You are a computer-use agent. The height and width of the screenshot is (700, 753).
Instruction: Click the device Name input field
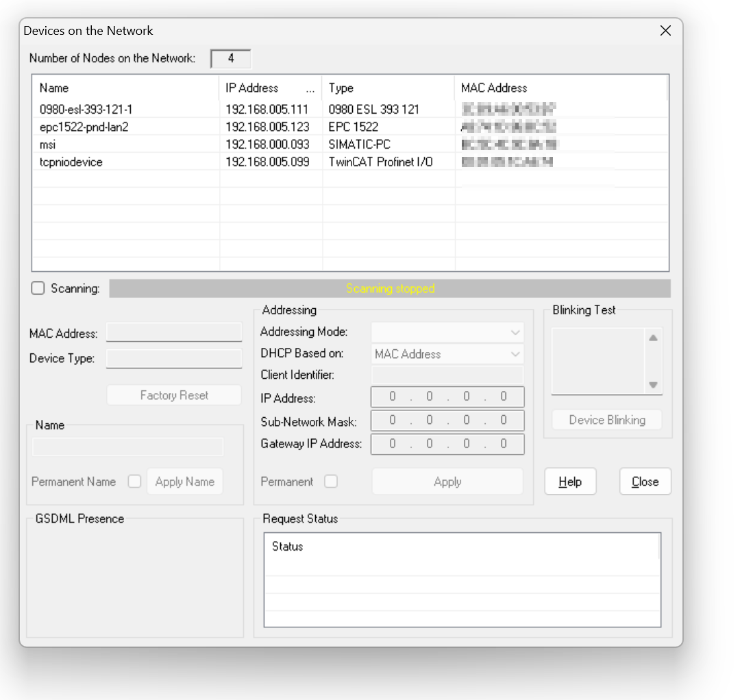(127, 447)
